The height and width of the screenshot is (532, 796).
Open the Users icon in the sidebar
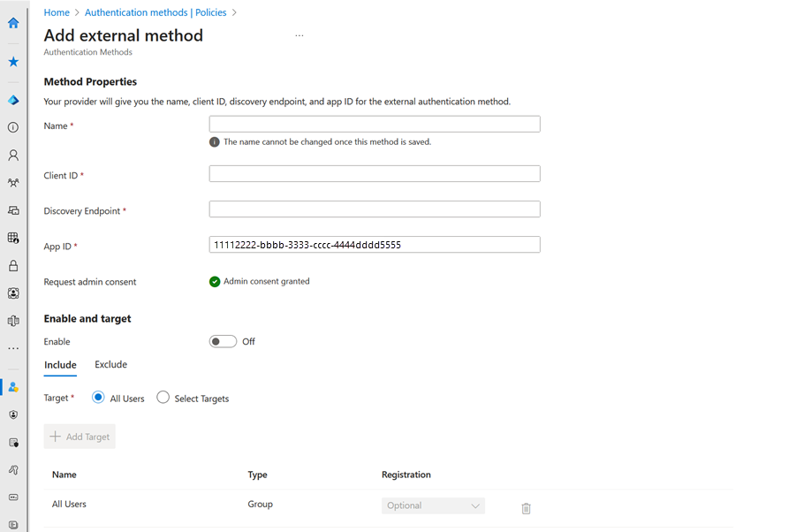(x=12, y=155)
